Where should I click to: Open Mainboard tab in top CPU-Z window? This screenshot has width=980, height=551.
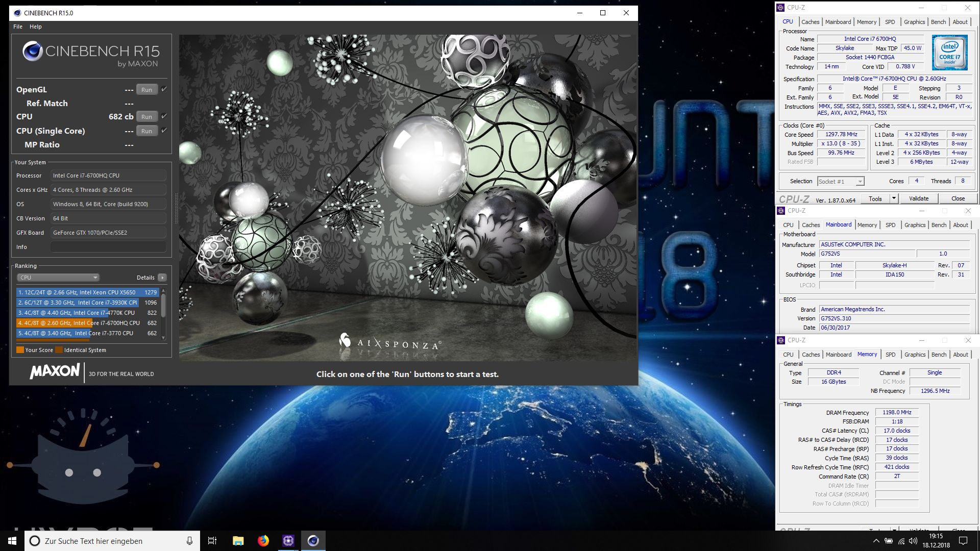(x=838, y=22)
